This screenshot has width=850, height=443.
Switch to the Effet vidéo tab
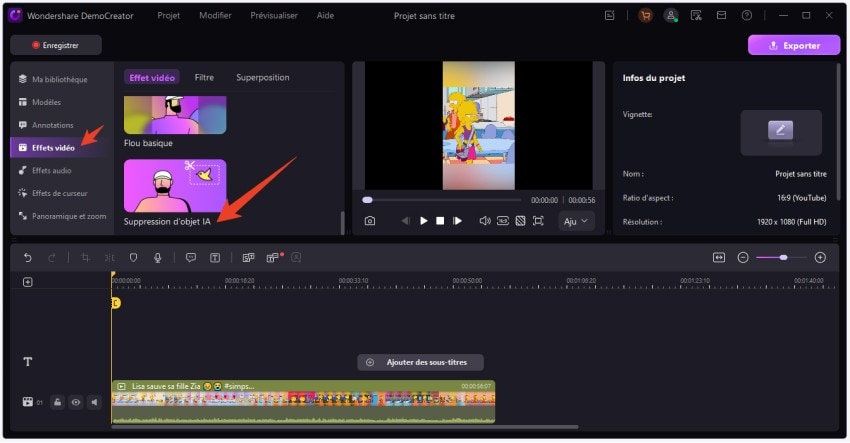(x=152, y=78)
